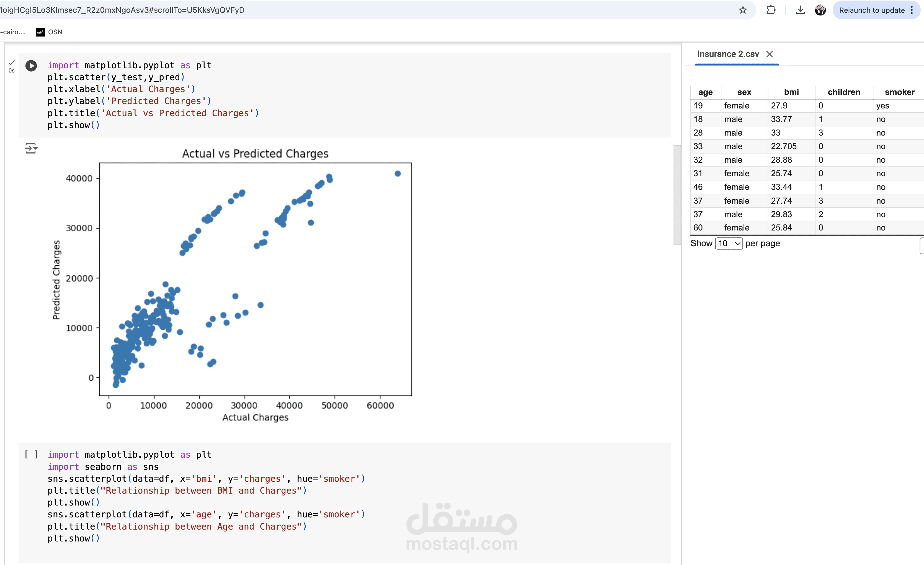Image resolution: width=924 pixels, height=565 pixels.
Task: Run the Actual vs Predicted scatter cell
Action: 31,66
